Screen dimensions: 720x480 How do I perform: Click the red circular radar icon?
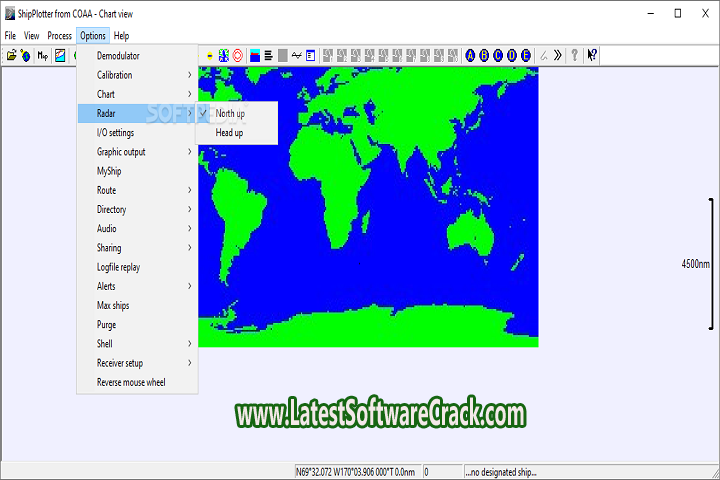pos(238,55)
